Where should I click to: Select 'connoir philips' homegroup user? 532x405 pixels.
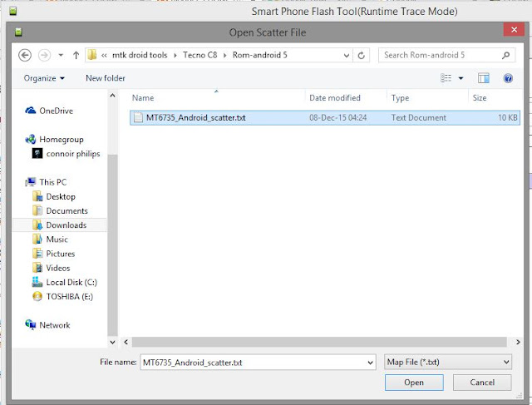[x=73, y=154]
